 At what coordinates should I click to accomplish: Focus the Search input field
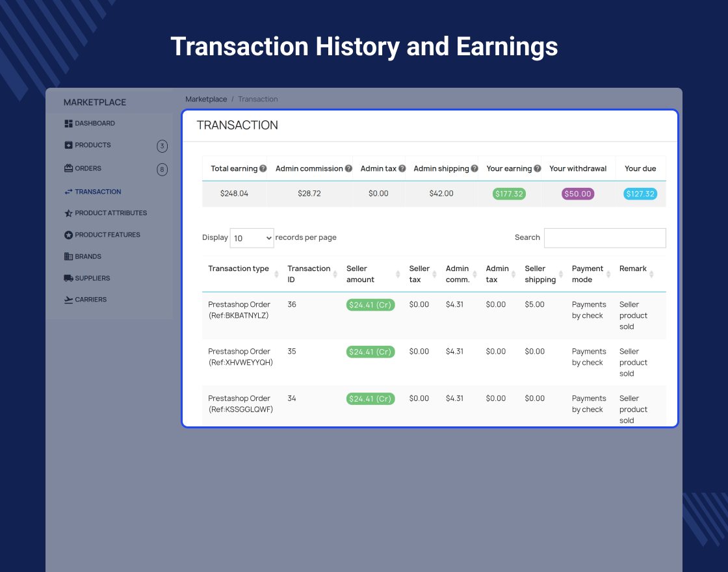pos(605,238)
